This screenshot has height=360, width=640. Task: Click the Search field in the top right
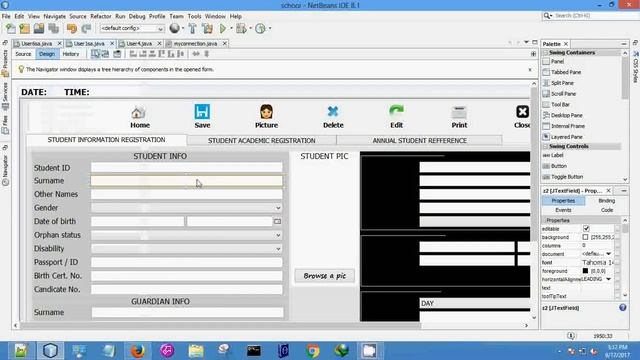588,16
